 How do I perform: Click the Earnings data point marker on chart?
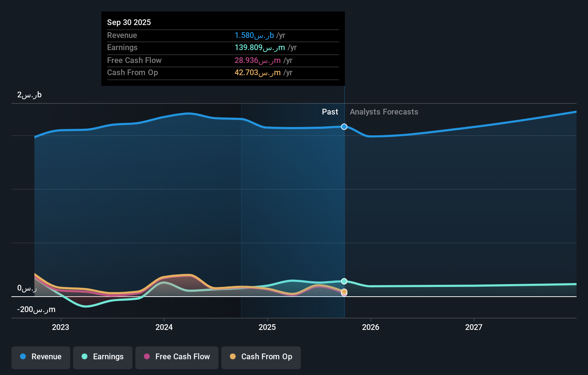tap(344, 281)
